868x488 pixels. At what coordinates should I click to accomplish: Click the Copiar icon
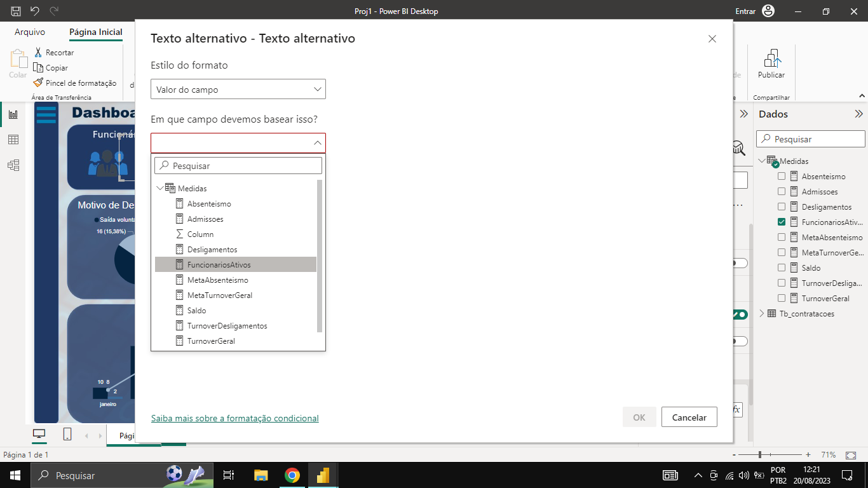(x=38, y=68)
